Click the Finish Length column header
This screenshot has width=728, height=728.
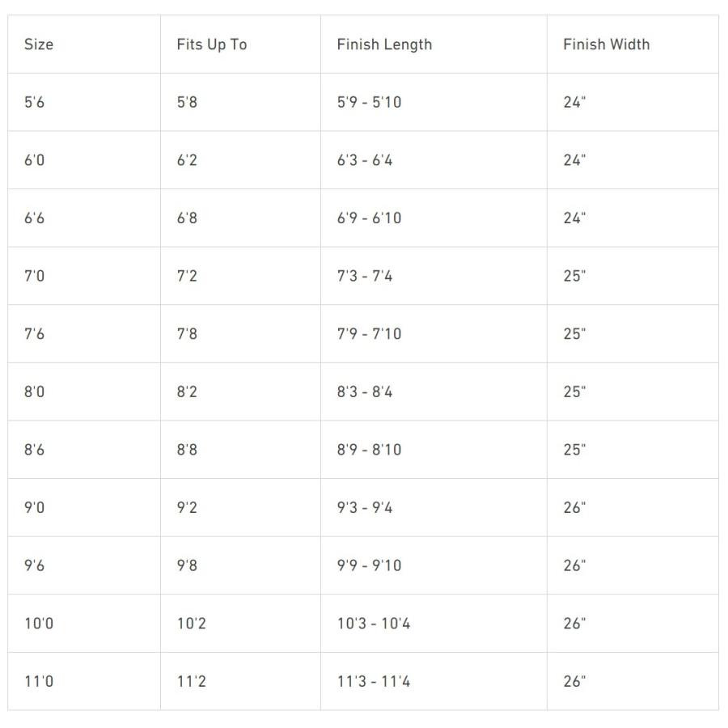(x=384, y=44)
